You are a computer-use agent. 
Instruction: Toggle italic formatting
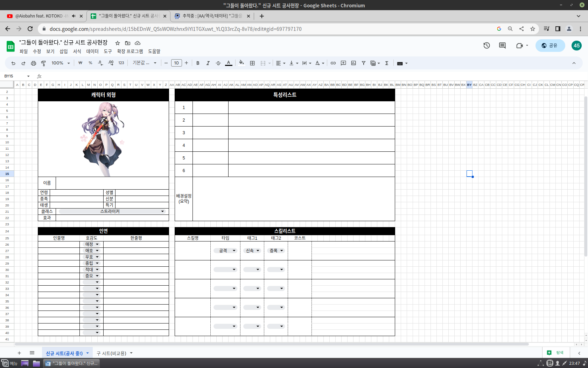point(208,63)
